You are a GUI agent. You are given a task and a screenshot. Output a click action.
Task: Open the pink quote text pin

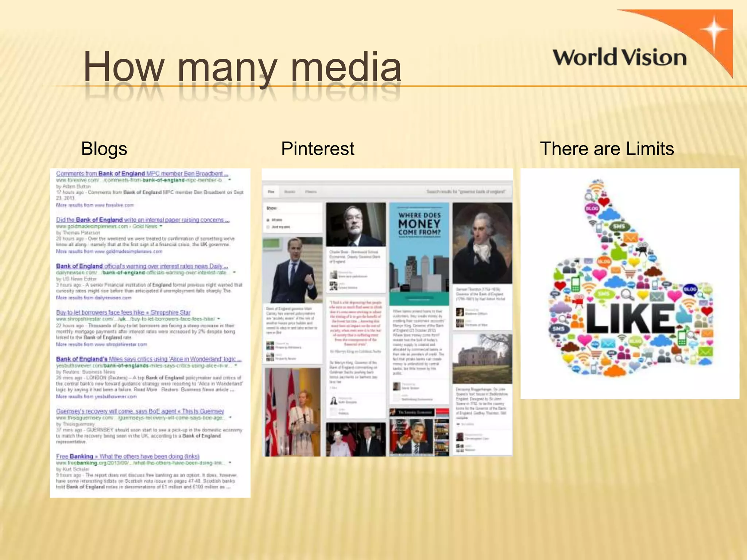(356, 323)
